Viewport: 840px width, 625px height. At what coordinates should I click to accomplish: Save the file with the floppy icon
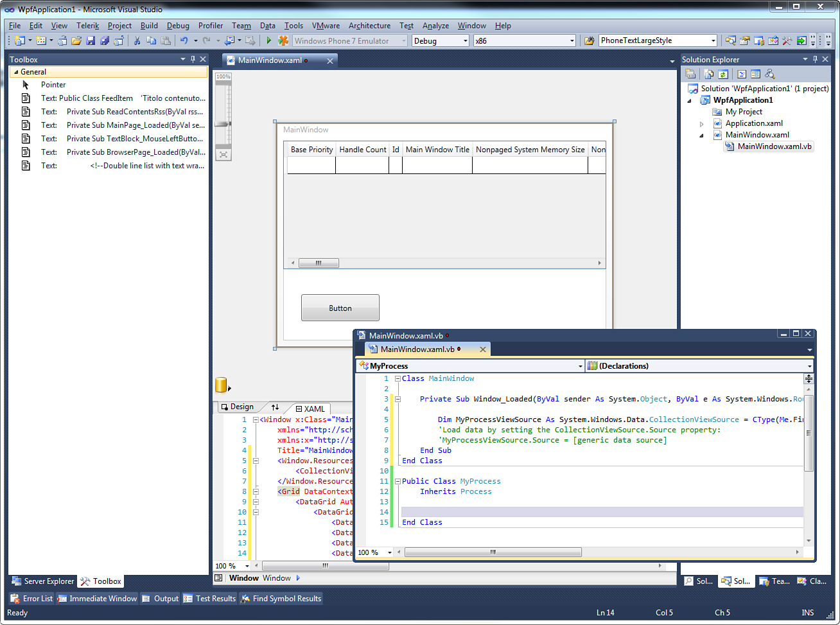(x=91, y=40)
